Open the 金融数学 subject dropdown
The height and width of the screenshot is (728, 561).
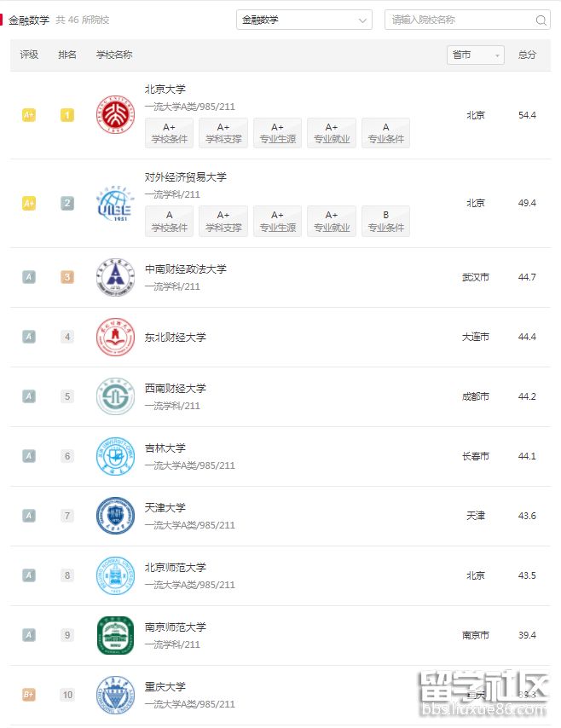(304, 20)
